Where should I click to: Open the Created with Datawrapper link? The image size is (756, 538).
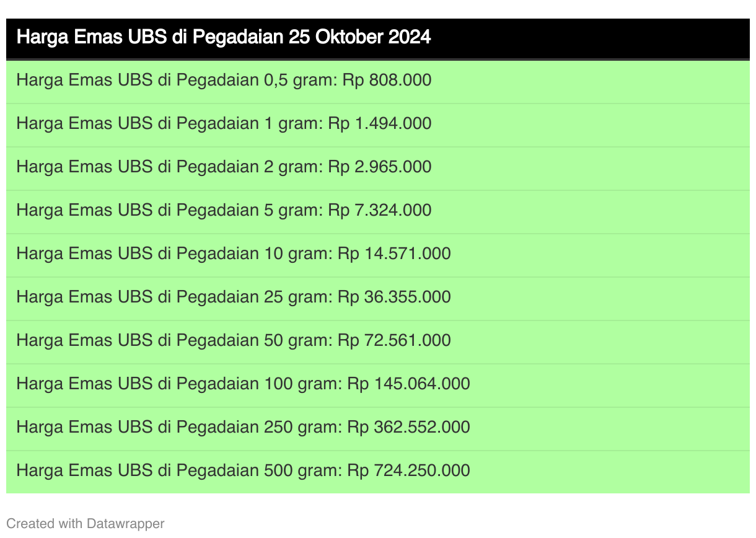coord(86,524)
